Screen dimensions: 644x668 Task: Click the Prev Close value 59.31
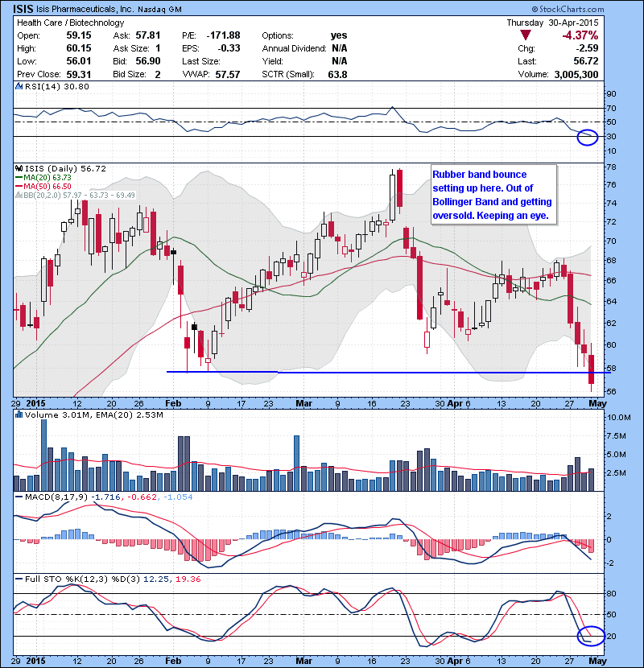coord(79,74)
